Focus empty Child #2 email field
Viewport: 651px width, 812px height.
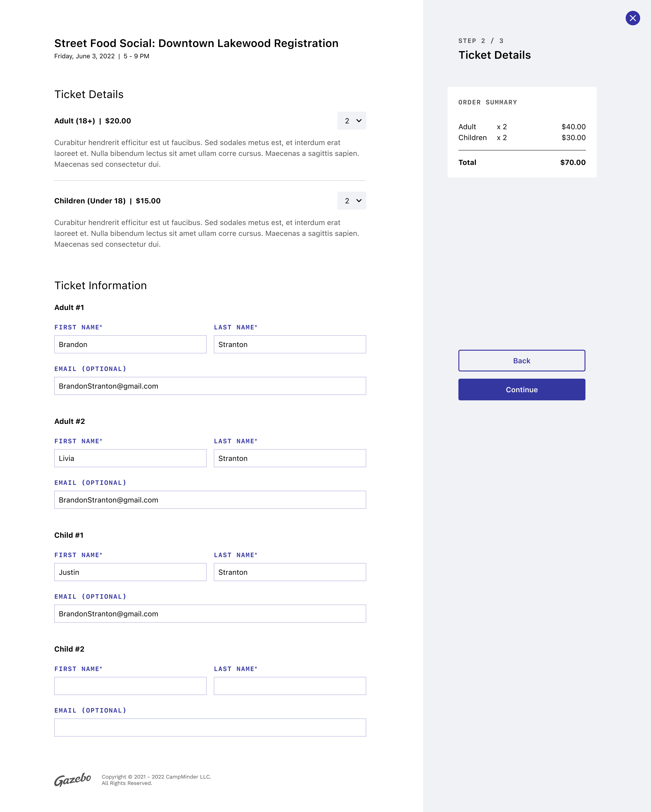tap(210, 727)
